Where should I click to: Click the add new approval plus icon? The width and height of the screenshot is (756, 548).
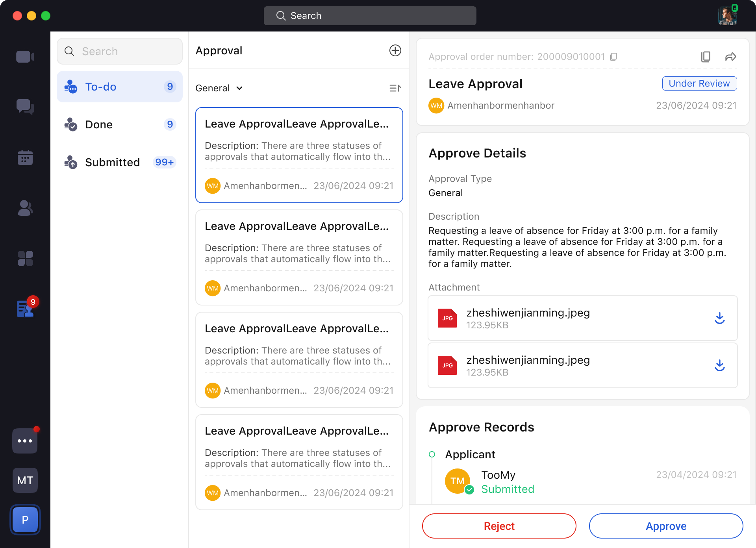coord(395,50)
